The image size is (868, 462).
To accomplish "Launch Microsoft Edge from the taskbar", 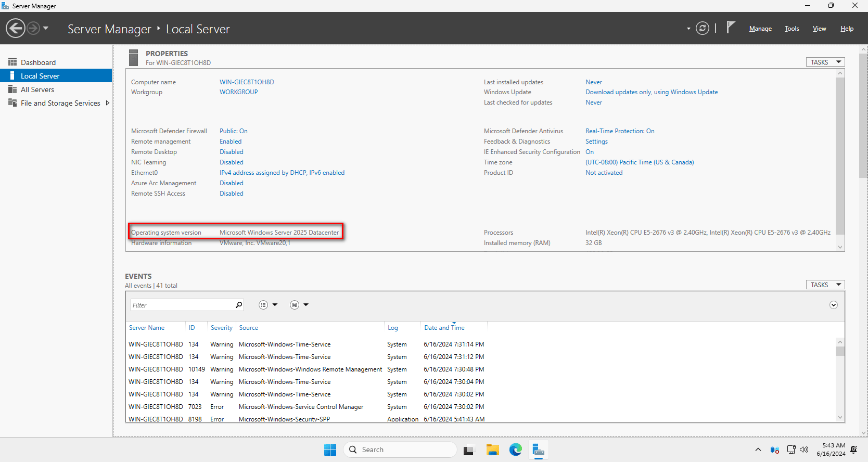I will pos(515,450).
